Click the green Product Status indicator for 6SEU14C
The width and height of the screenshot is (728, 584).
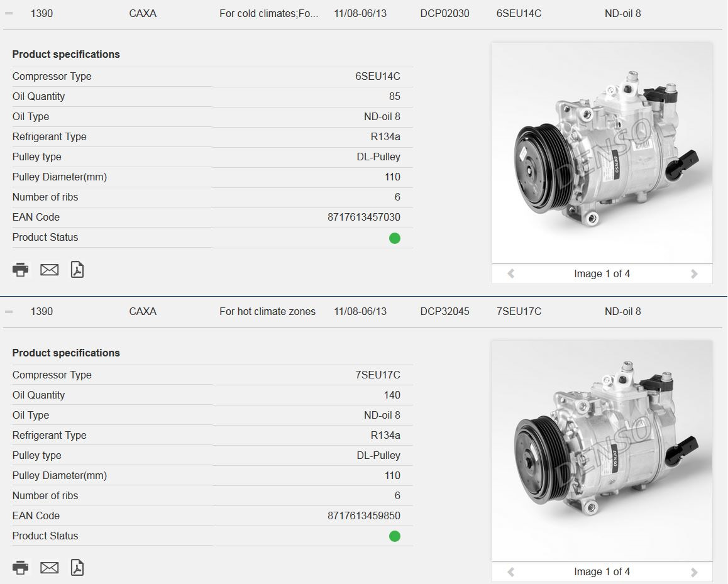[394, 238]
